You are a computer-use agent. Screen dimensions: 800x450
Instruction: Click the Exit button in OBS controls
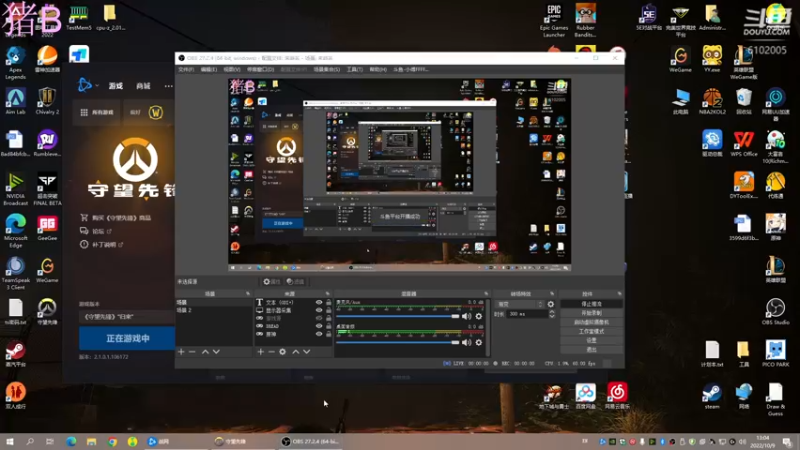tap(591, 349)
